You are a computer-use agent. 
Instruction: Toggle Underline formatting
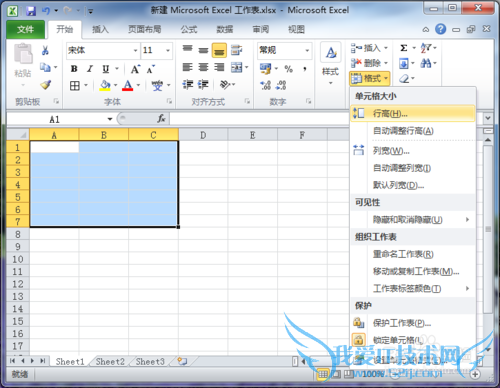click(x=106, y=69)
